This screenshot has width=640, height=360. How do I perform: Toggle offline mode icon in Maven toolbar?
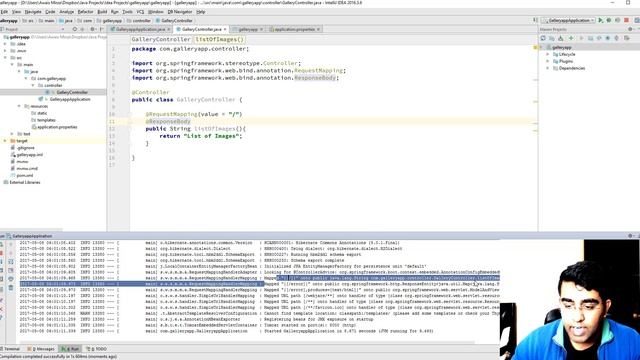(599, 38)
